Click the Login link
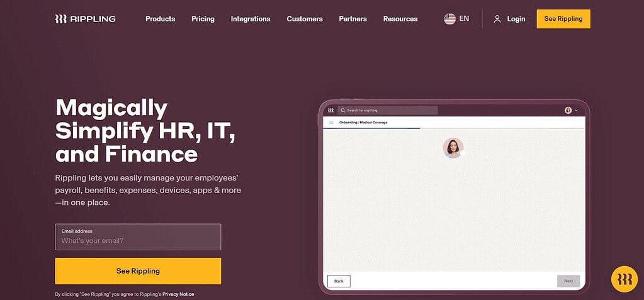The width and height of the screenshot is (644, 300). click(x=516, y=19)
